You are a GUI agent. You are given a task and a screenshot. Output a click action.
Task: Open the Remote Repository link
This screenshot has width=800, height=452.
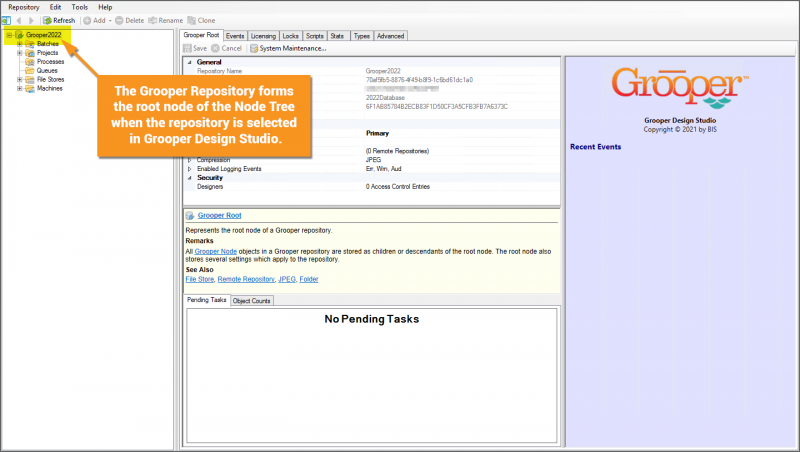coord(246,280)
